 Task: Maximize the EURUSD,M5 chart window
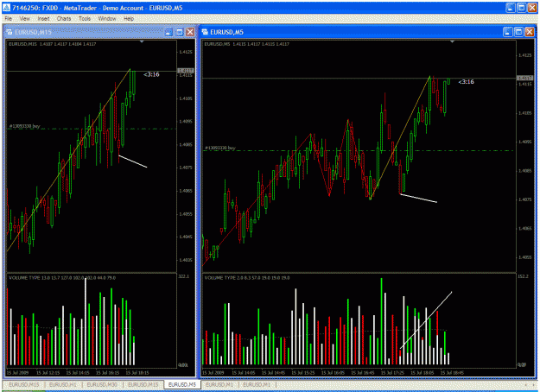[518, 32]
